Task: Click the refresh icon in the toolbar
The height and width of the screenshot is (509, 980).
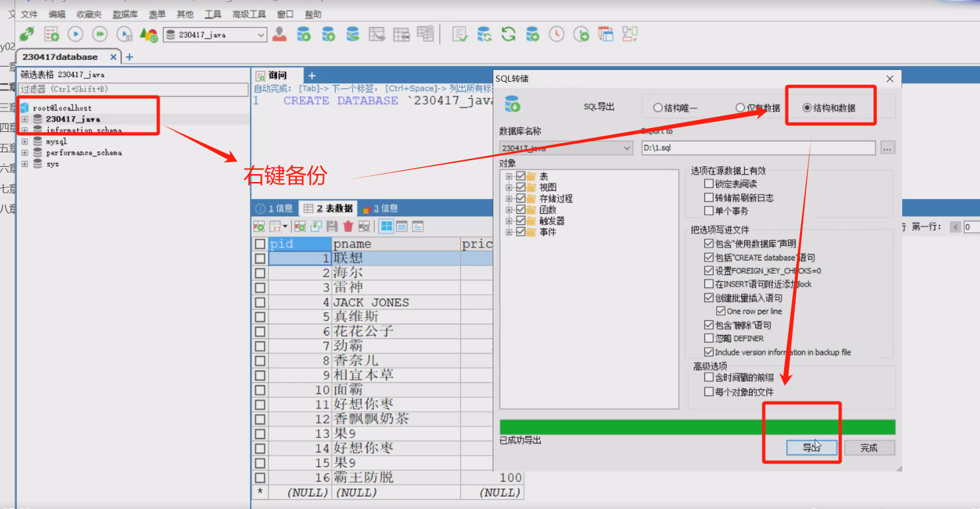Action: pos(508,34)
